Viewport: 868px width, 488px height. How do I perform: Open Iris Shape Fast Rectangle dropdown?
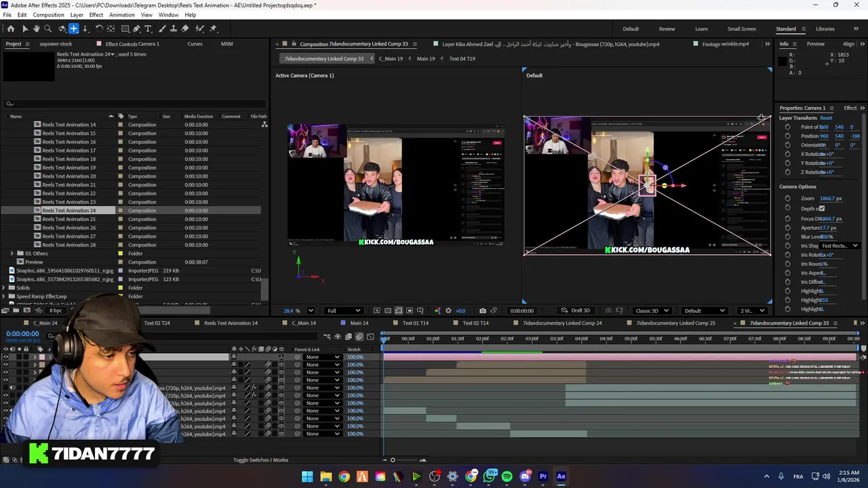point(840,245)
